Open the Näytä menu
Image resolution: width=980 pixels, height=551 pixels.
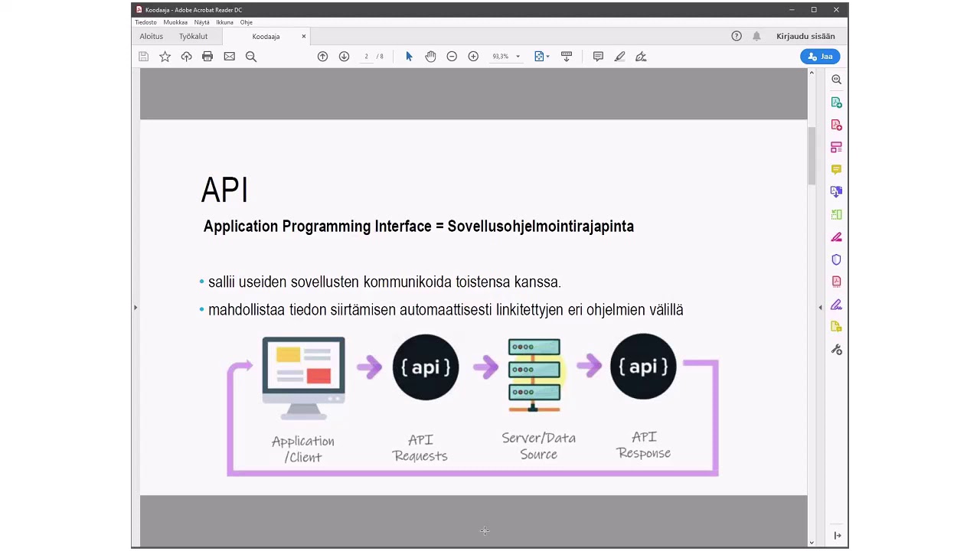201,22
